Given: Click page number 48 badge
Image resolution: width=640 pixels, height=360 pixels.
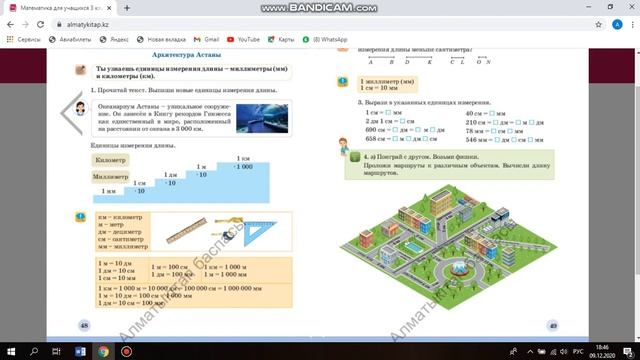Looking at the screenshot, I should point(84,325).
